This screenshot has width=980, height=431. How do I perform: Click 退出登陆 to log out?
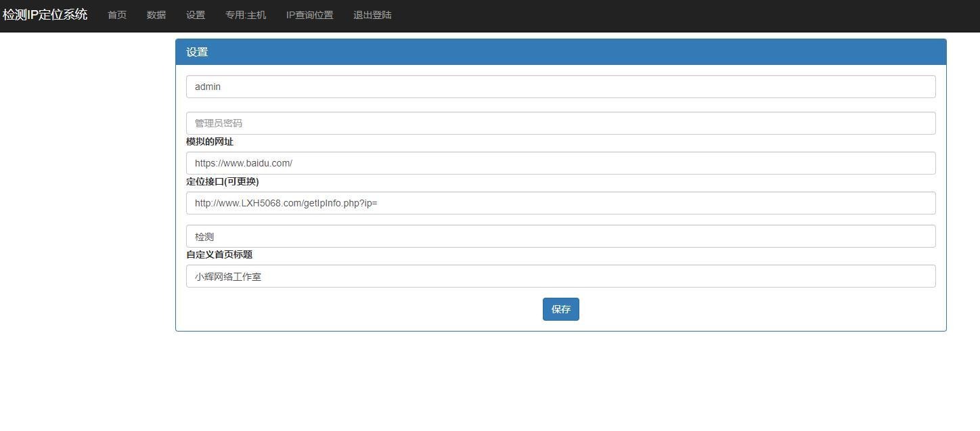click(372, 15)
